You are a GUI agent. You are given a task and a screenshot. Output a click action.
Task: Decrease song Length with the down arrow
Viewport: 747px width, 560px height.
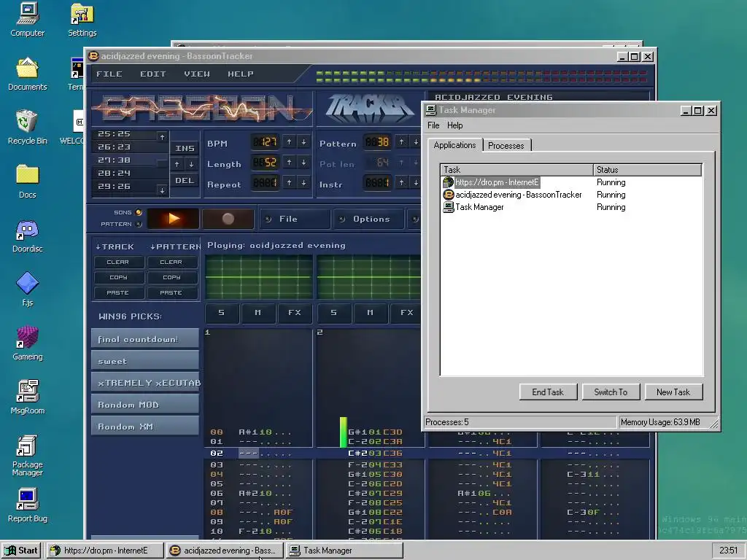click(x=303, y=163)
